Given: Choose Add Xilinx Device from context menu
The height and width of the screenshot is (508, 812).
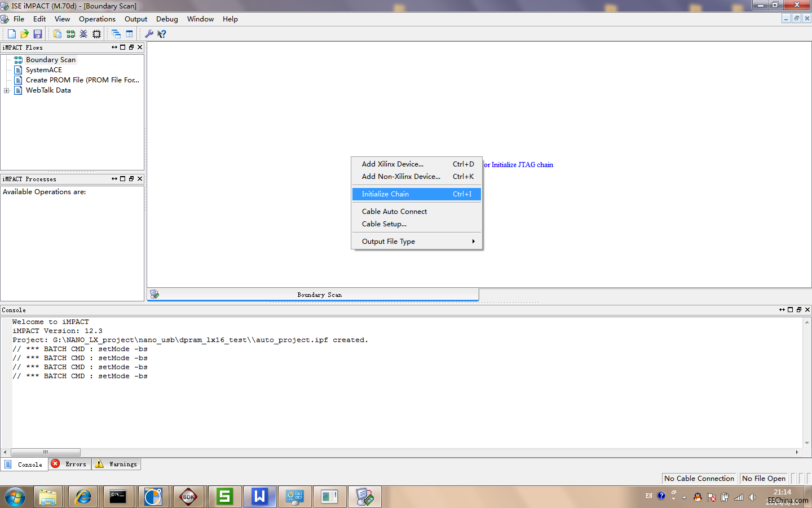Looking at the screenshot, I should pyautogui.click(x=417, y=164).
